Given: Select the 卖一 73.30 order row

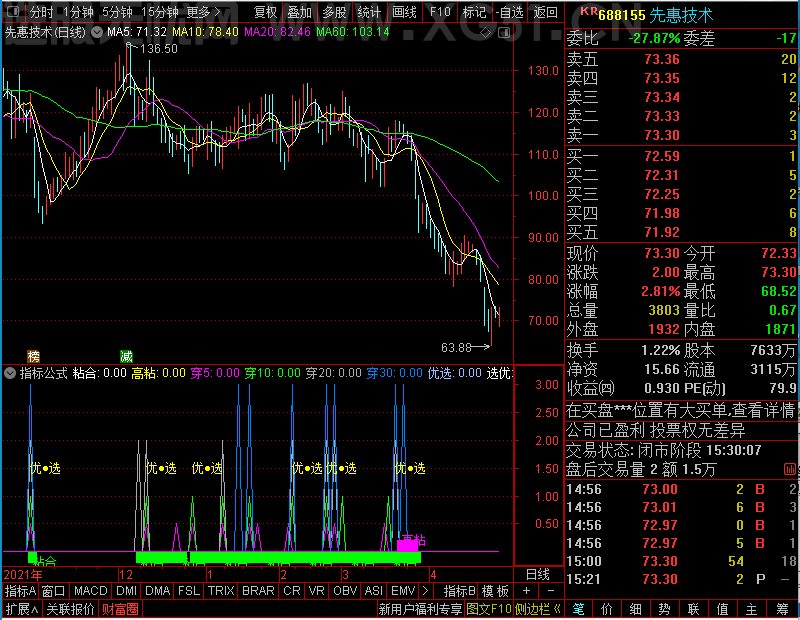Looking at the screenshot, I should tap(681, 135).
